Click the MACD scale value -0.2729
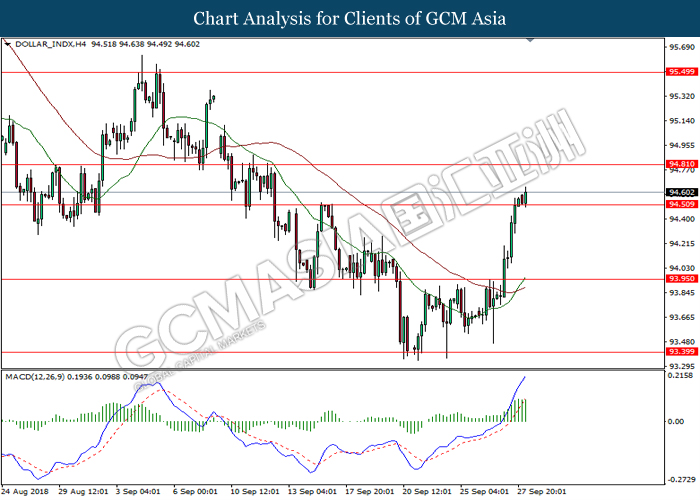 [681, 480]
